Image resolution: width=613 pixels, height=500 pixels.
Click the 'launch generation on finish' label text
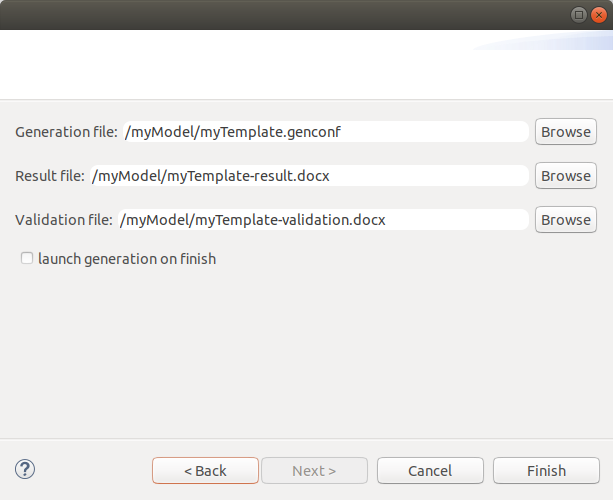point(127,259)
